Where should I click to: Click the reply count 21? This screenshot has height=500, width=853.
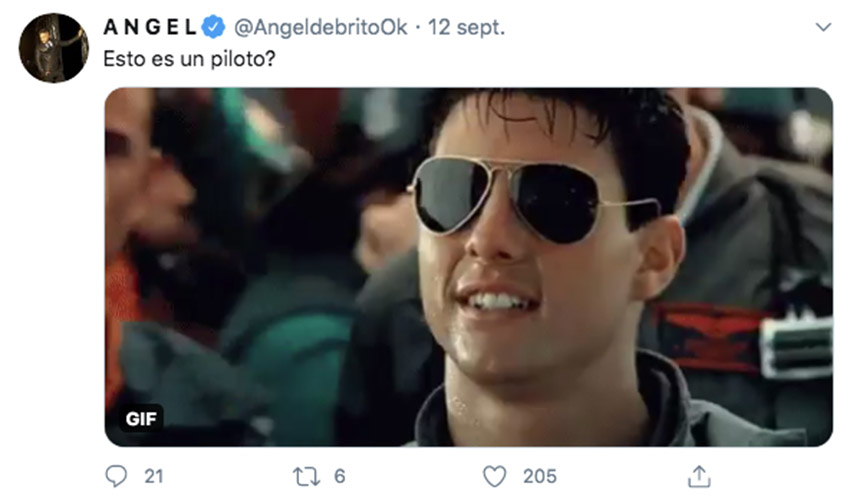coord(154,477)
